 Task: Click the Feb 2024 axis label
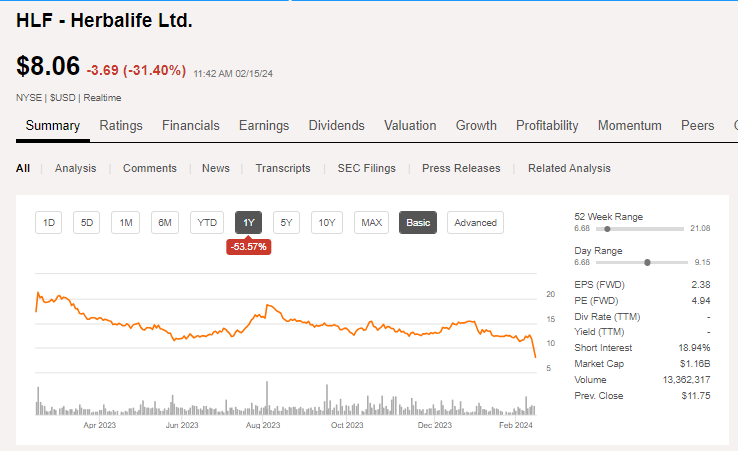coord(515,425)
